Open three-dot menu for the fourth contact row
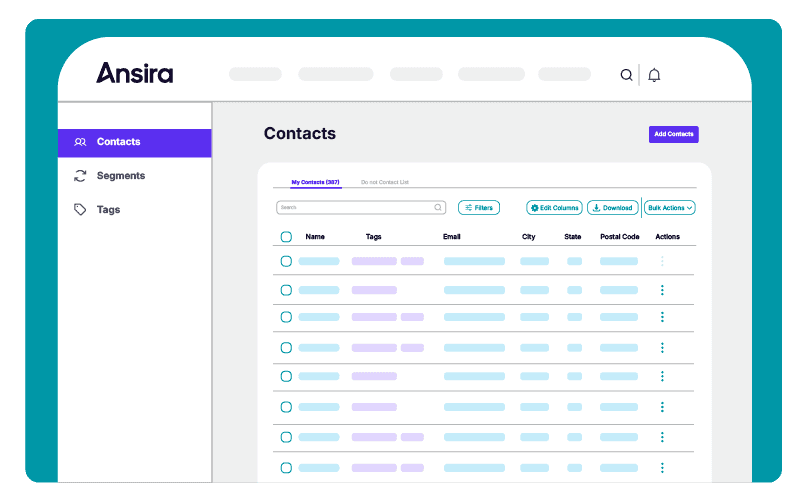The width and height of the screenshot is (801, 502). click(662, 348)
